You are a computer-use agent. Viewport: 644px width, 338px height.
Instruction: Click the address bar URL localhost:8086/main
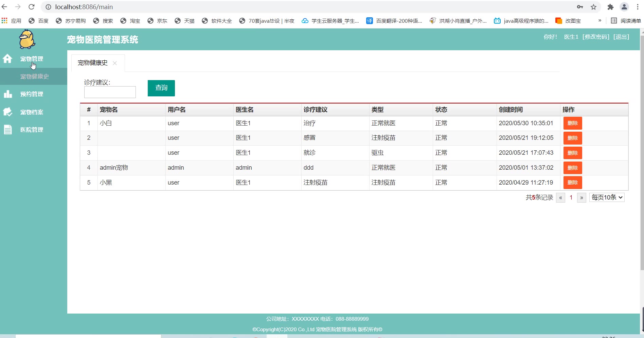pos(84,7)
